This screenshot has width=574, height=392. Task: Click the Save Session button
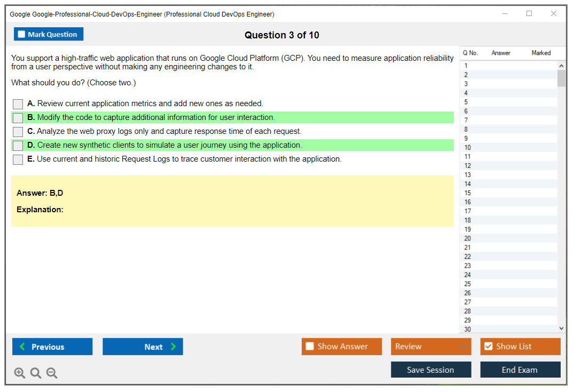tap(431, 370)
